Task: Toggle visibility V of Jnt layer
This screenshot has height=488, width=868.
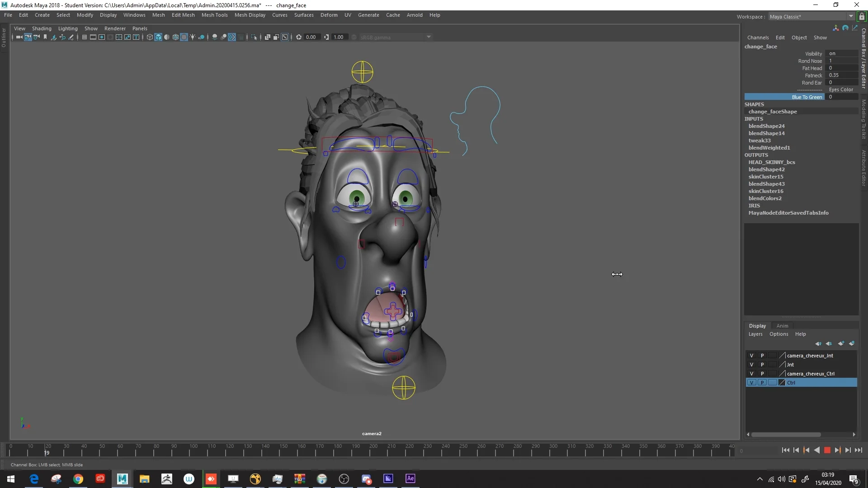Action: (751, 365)
